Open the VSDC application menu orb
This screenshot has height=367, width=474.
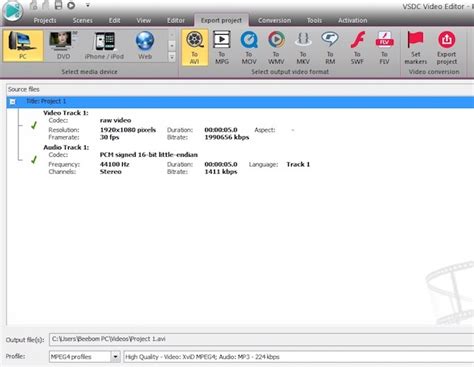13,10
